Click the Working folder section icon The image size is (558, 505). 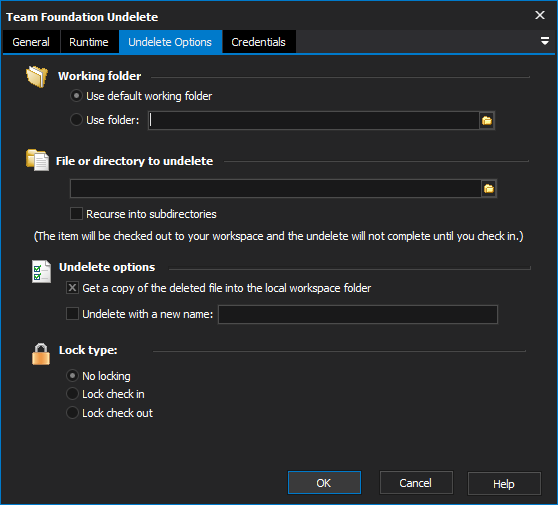pyautogui.click(x=37, y=77)
